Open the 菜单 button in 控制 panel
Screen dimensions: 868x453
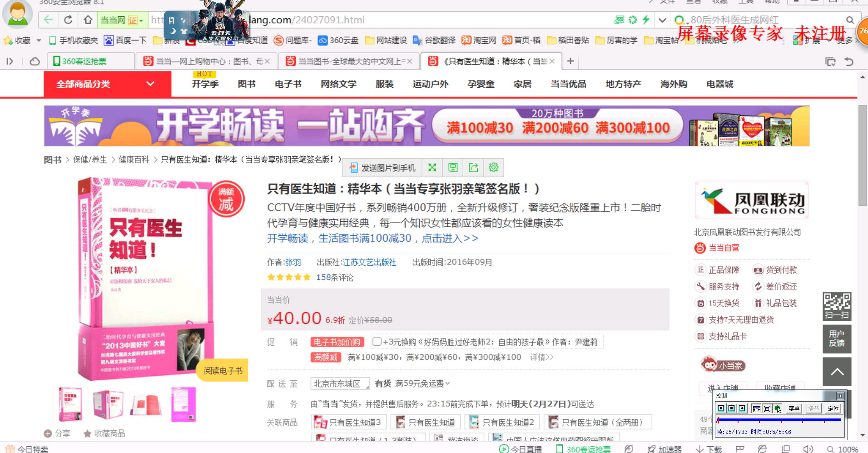(x=794, y=408)
